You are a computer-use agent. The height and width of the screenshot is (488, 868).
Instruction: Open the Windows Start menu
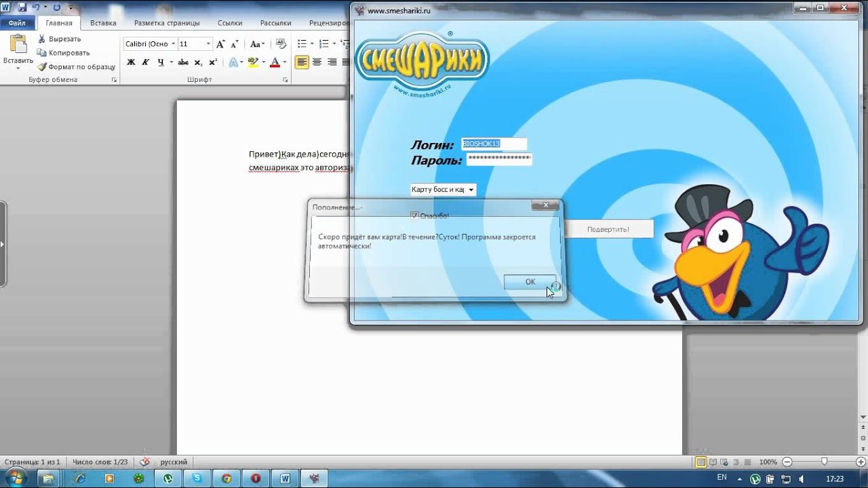(x=16, y=478)
